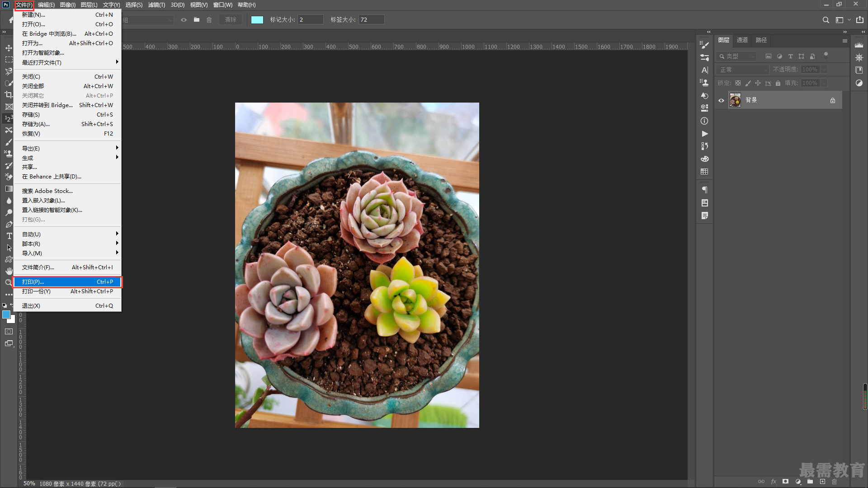Image resolution: width=868 pixels, height=488 pixels.
Task: Select the Path Selection arrow tool
Action: (x=9, y=248)
